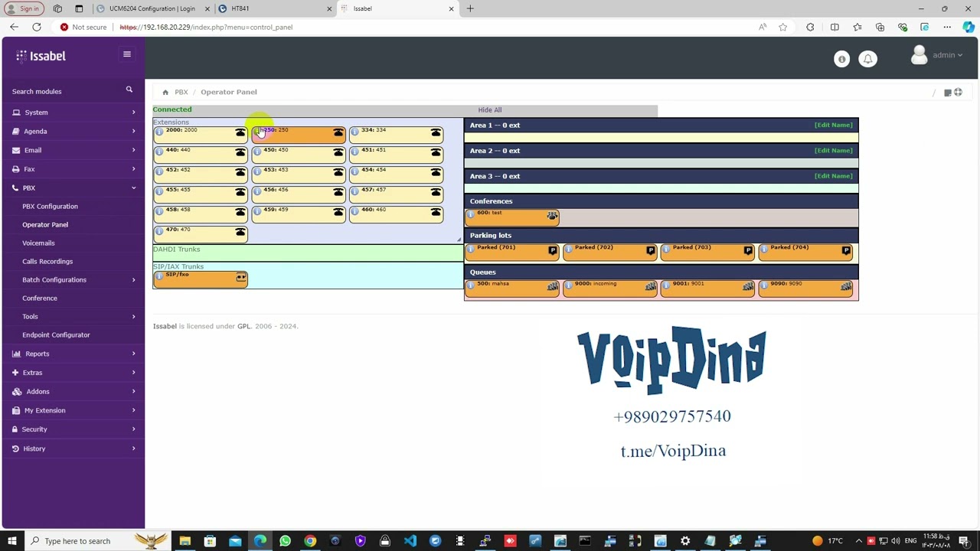
Task: Expand the Tools submenu
Action: pos(73,316)
